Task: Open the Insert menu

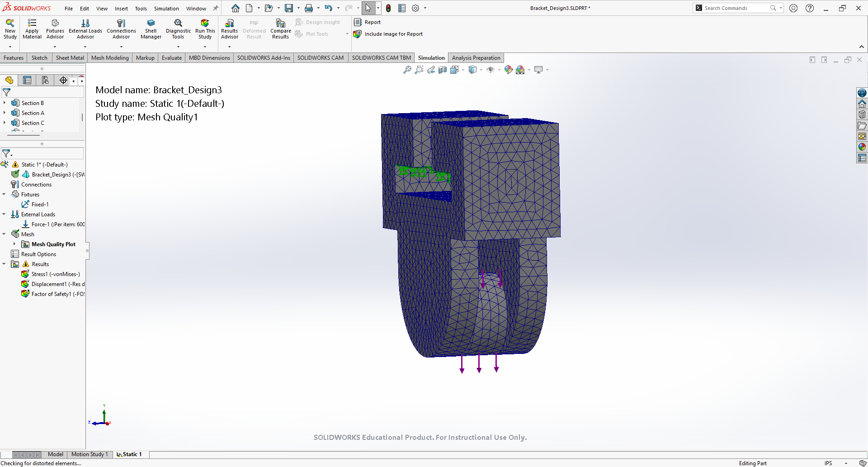Action: 121,9
